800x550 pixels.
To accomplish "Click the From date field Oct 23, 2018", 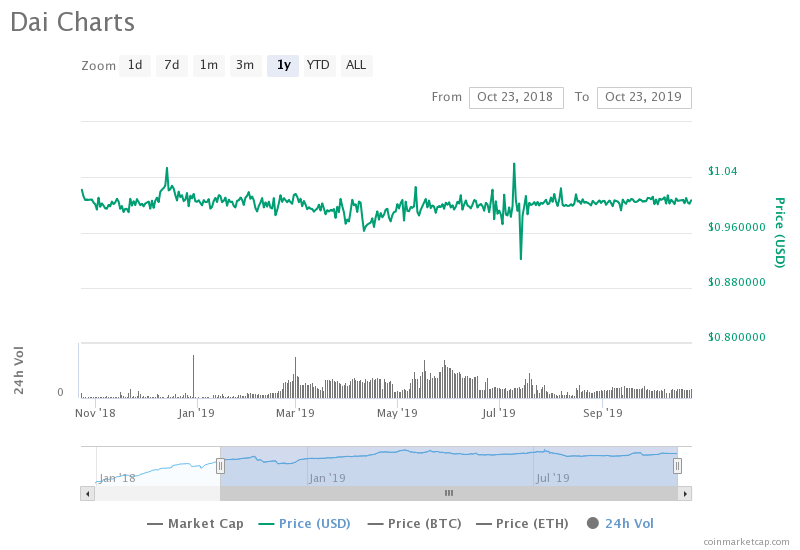I will click(x=516, y=97).
